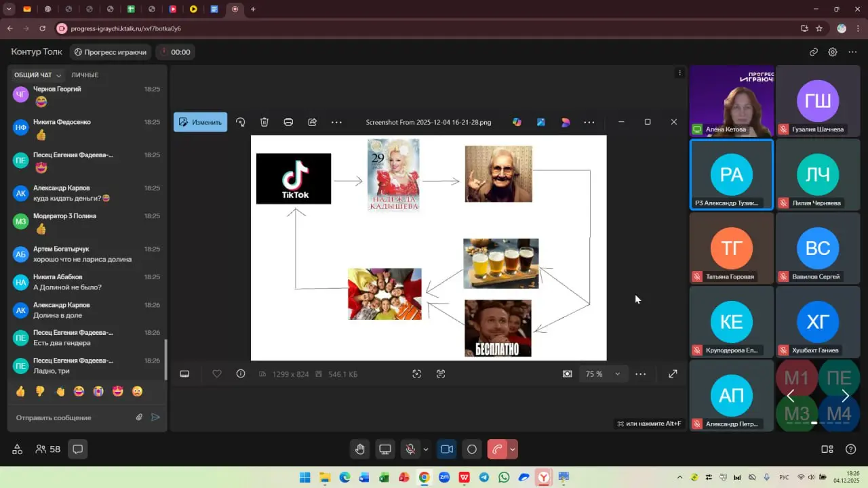Expand the ОБЩИЙ ЧАТ dropdown
Screen dimensions: 868x488
pyautogui.click(x=38, y=75)
